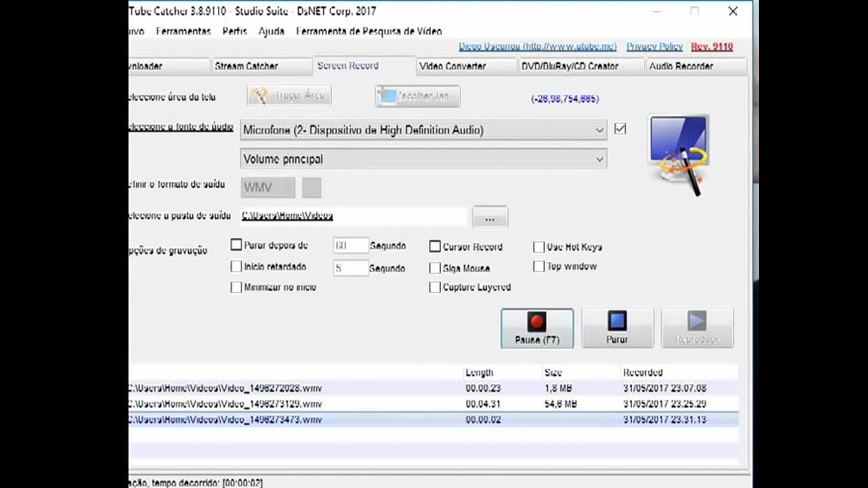
Task: Switch to the Audio Recorder tab
Action: pos(695,66)
